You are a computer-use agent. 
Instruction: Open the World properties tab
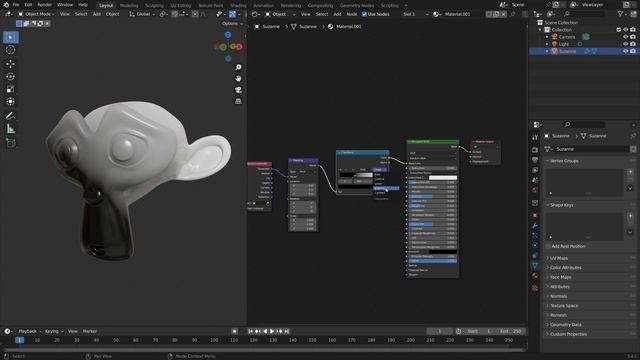(535, 190)
